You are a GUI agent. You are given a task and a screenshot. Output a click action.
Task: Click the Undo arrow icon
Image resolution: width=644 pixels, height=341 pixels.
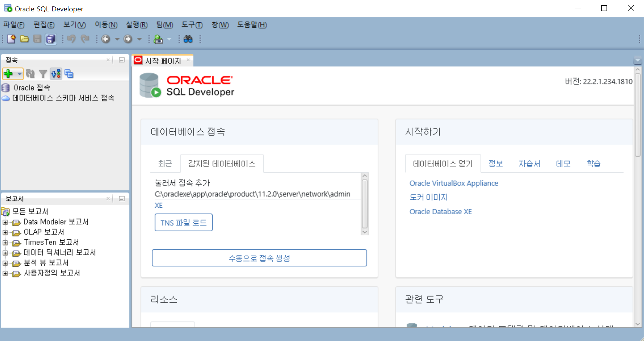point(71,39)
